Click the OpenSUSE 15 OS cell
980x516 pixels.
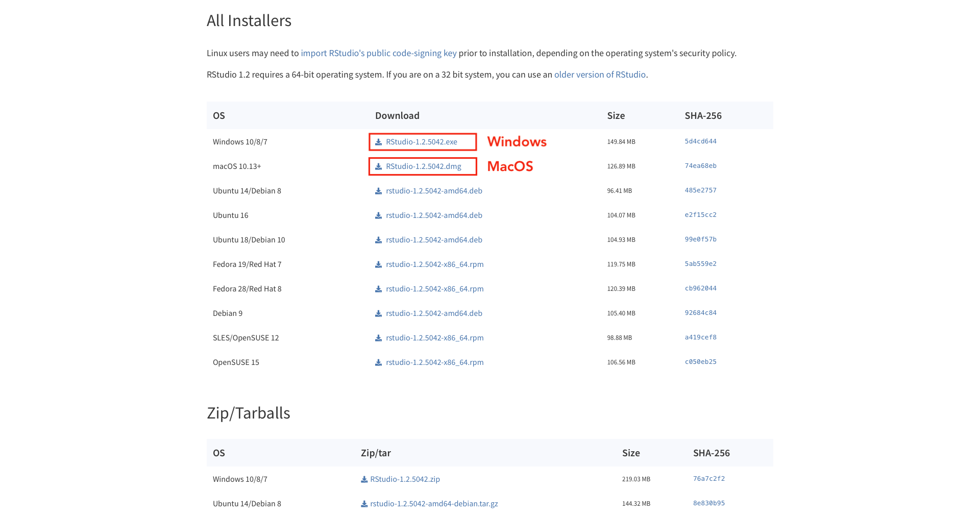(236, 362)
